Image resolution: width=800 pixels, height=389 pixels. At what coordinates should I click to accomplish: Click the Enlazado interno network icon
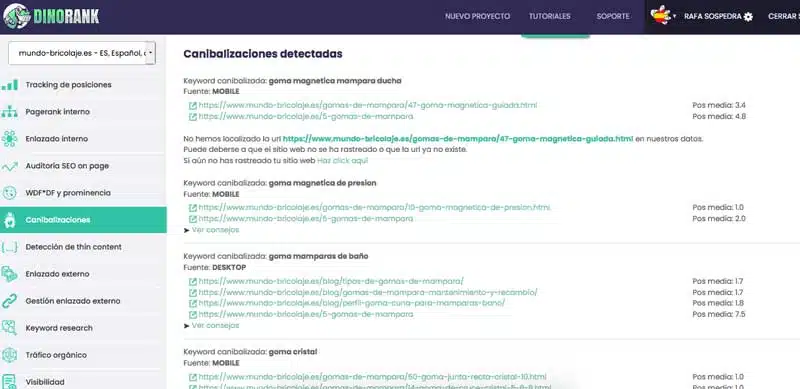10,139
